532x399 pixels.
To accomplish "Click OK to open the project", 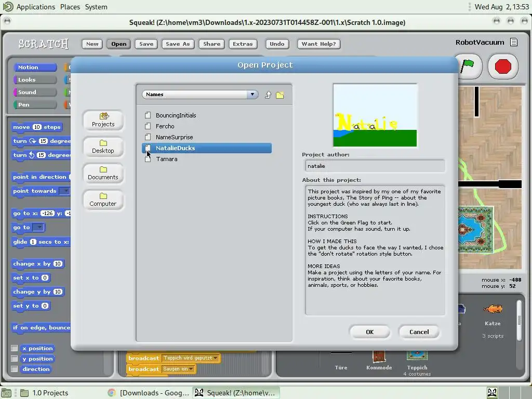I will click(x=369, y=332).
